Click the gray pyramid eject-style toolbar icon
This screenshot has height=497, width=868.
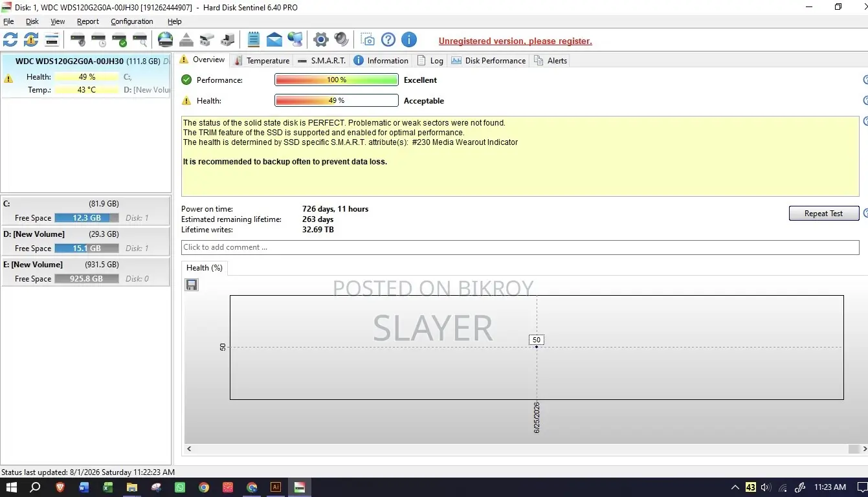pos(186,40)
